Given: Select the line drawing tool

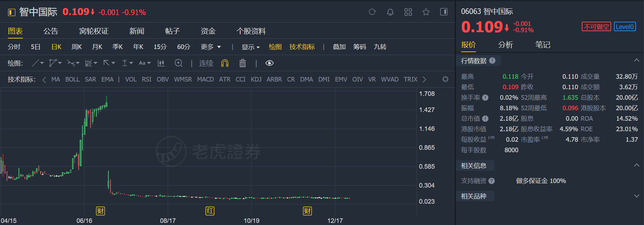Looking at the screenshot, I should click(35, 63).
